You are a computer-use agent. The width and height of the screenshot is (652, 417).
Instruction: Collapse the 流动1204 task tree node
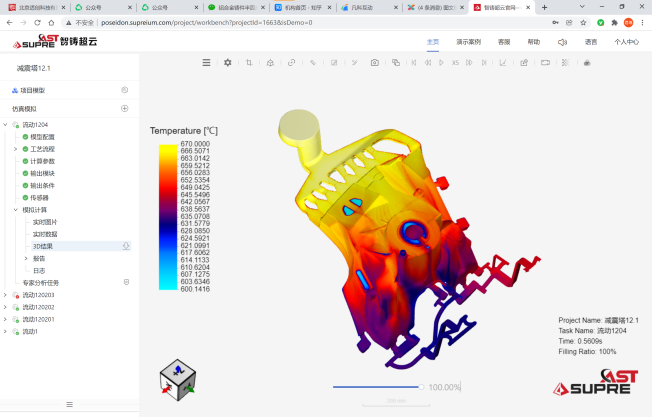pos(5,125)
